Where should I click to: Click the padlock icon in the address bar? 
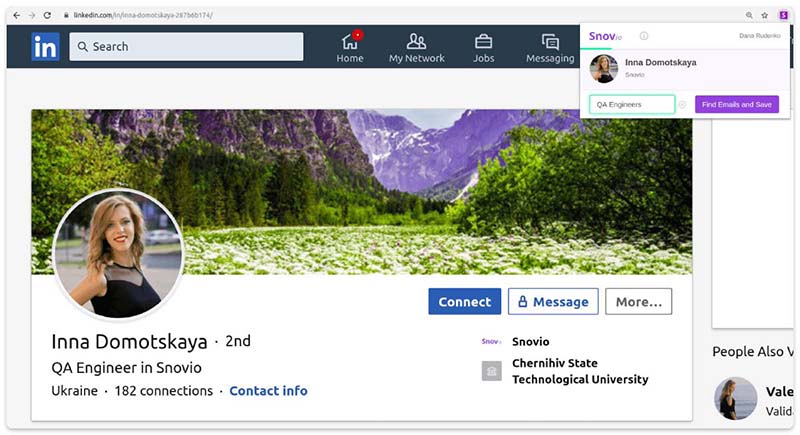coord(66,15)
